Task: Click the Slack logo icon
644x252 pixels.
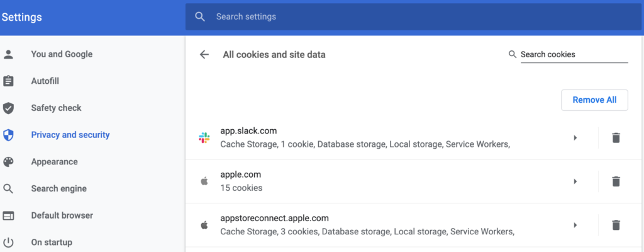Action: pos(204,138)
